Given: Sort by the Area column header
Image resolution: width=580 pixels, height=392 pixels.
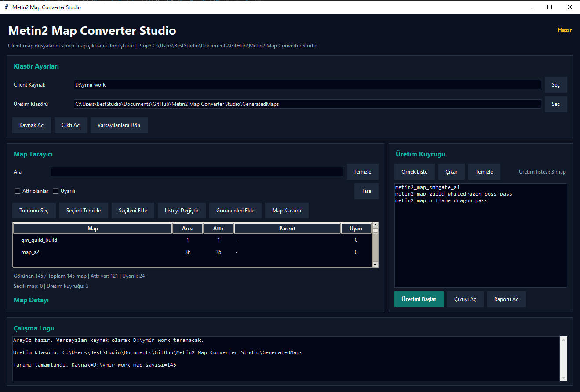Looking at the screenshot, I should coord(188,229).
